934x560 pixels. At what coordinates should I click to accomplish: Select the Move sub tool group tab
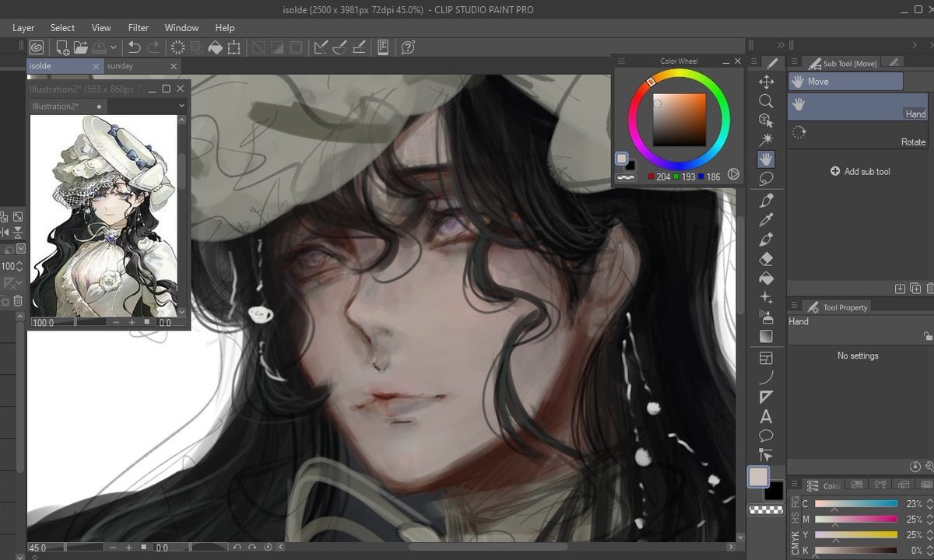pyautogui.click(x=845, y=82)
